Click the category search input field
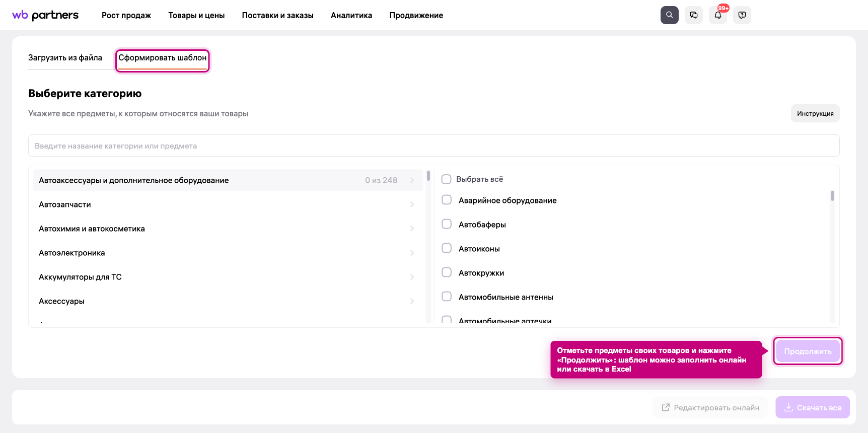This screenshot has height=433, width=868. (x=434, y=146)
